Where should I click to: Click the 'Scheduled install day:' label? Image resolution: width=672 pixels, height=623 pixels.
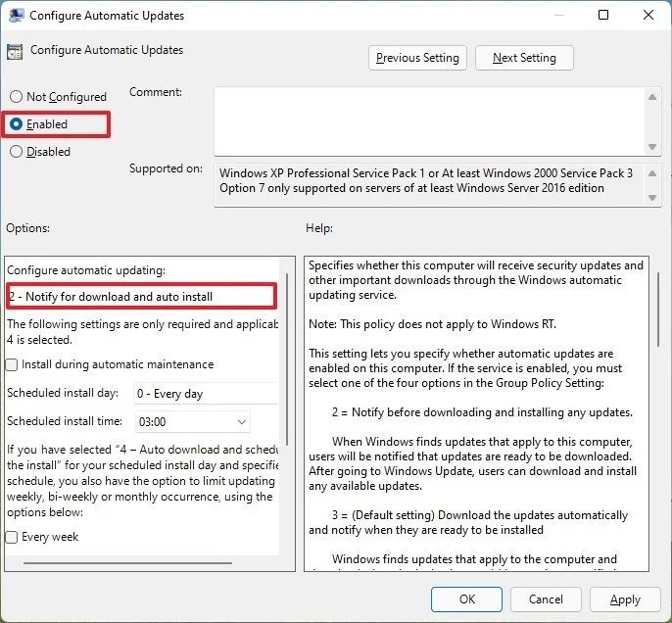[x=63, y=393]
